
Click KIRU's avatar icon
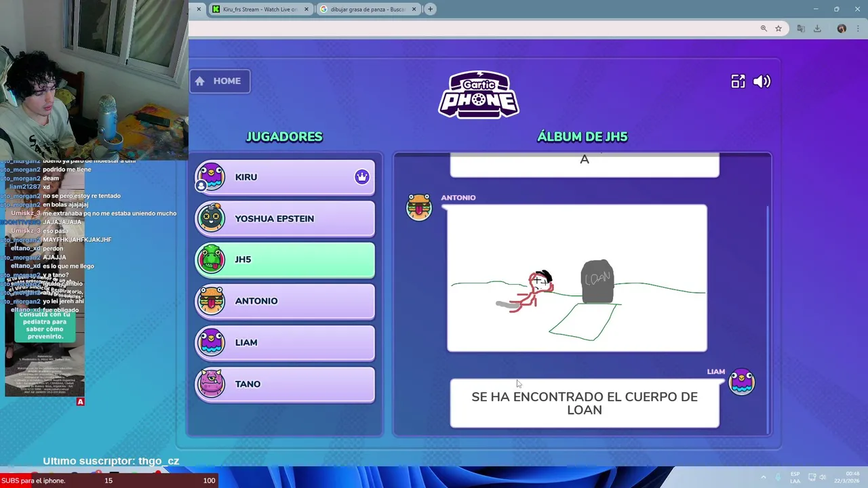tap(211, 177)
